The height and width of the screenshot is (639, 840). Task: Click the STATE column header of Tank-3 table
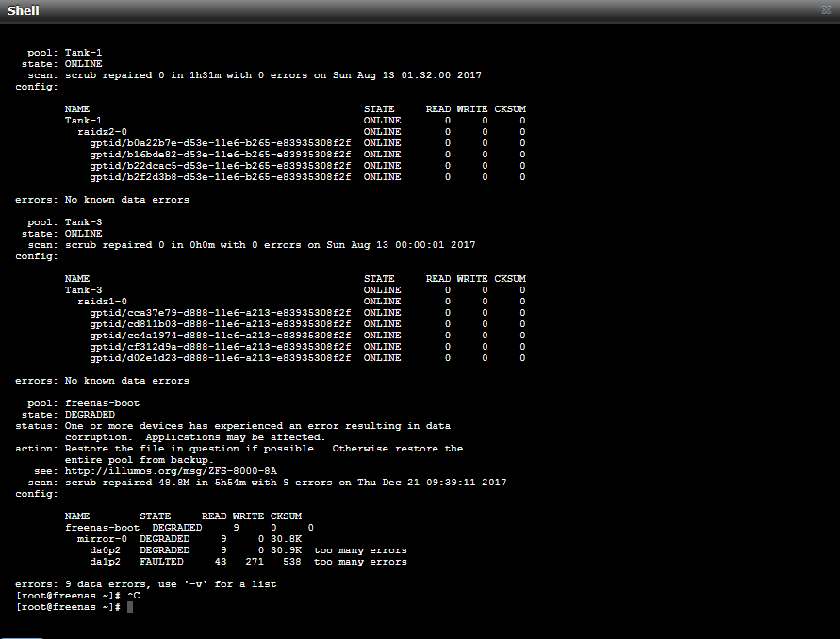pyautogui.click(x=379, y=279)
